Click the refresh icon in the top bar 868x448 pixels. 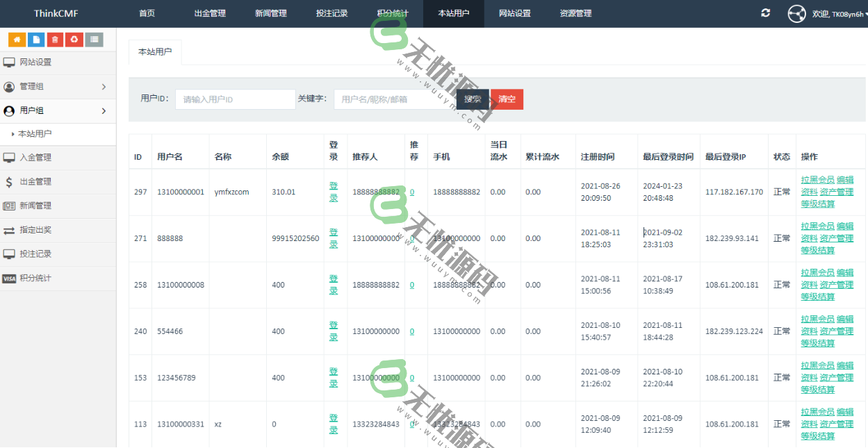tap(765, 13)
